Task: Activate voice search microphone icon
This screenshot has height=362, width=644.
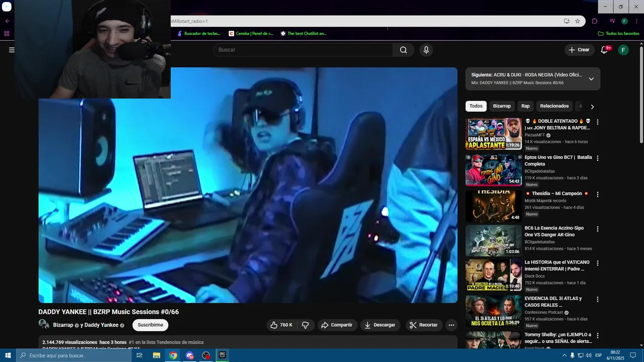Action: coord(426,50)
